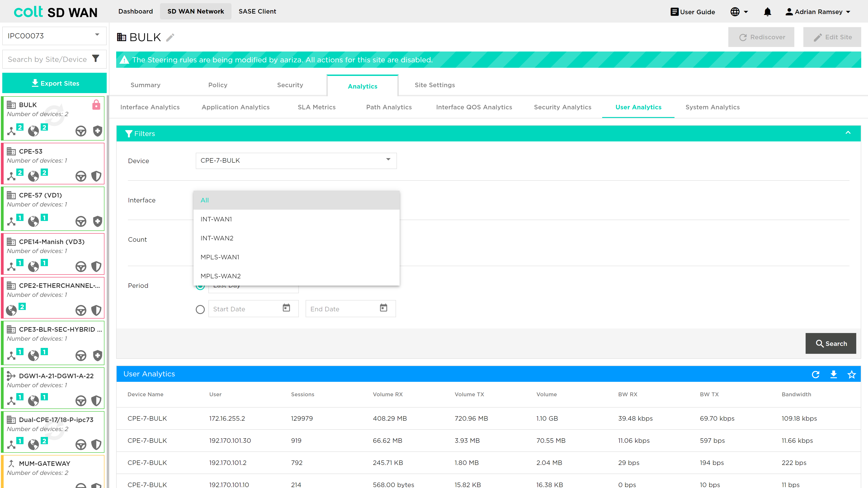Favorite the User Analytics panel star
This screenshot has height=488, width=868.
point(851,374)
